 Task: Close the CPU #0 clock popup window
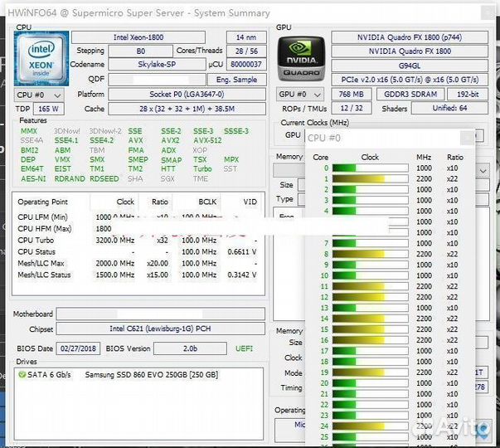[467, 138]
